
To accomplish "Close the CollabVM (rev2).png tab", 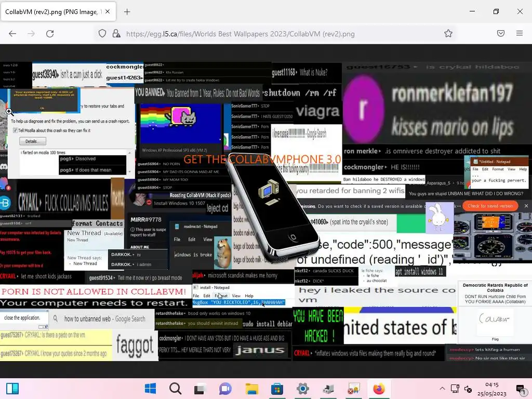I will tap(108, 11).
